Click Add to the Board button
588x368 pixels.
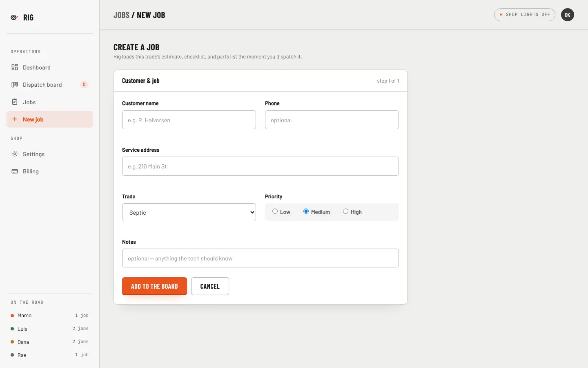pos(154,286)
